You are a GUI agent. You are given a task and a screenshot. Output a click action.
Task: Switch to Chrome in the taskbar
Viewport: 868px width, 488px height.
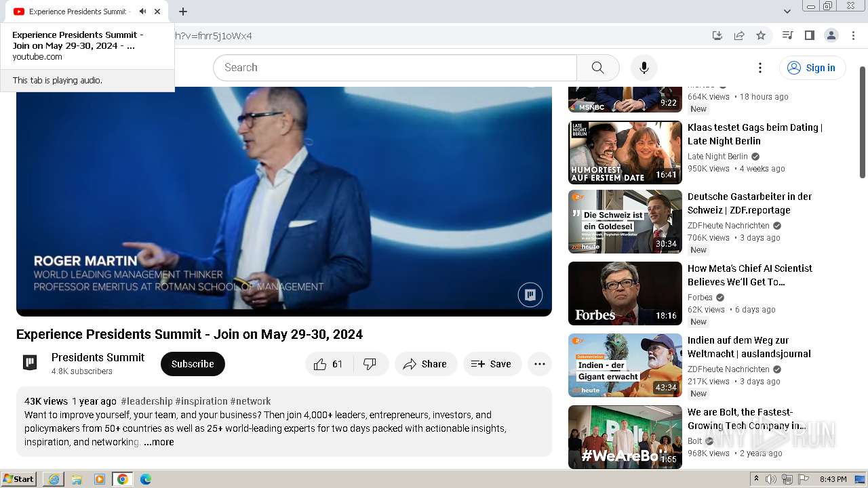coord(123,479)
